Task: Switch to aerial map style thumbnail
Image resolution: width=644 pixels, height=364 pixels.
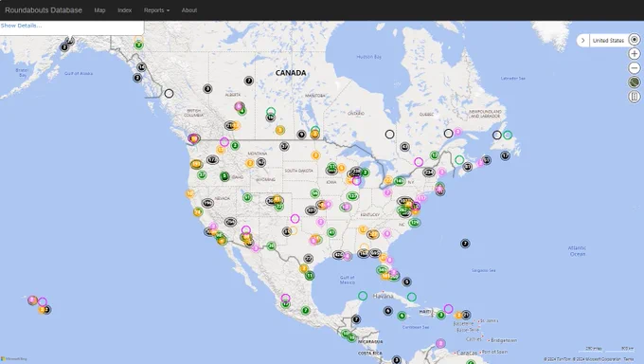Action: [635, 82]
